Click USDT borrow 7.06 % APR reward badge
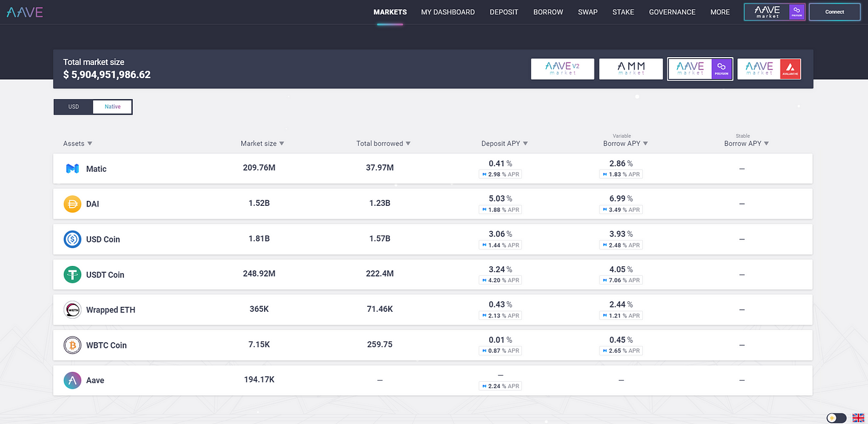Viewport: 868px width, 424px height. [621, 281]
